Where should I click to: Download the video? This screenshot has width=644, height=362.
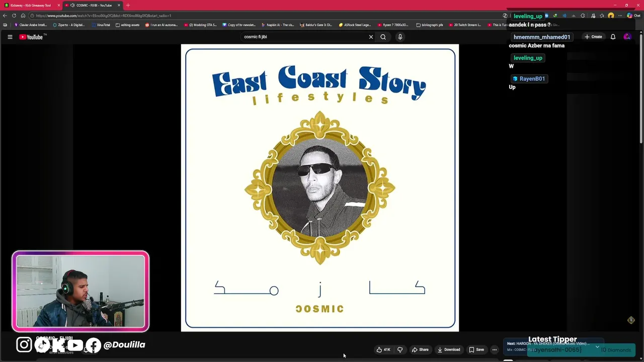coord(449,349)
